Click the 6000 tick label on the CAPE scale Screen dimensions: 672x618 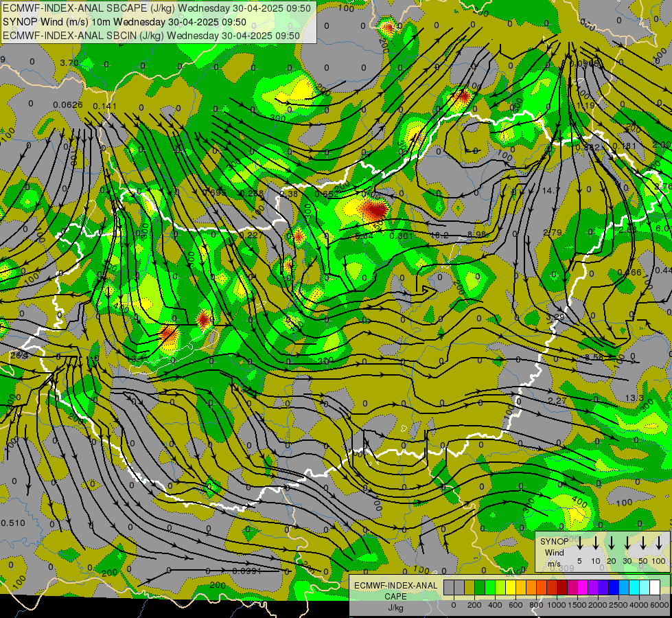pos(660,605)
